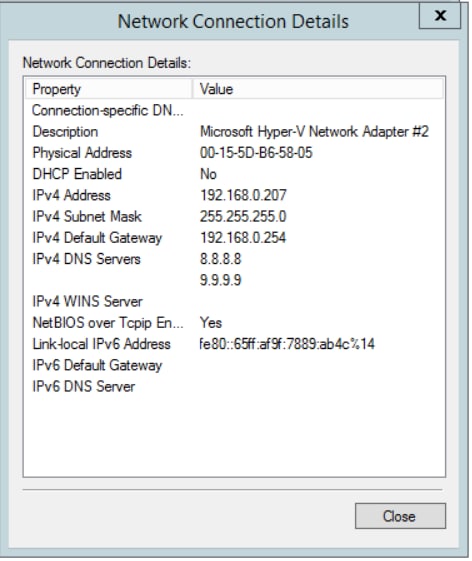Image resolution: width=472 pixels, height=561 pixels.
Task: Select the Description row
Action: tap(234, 132)
